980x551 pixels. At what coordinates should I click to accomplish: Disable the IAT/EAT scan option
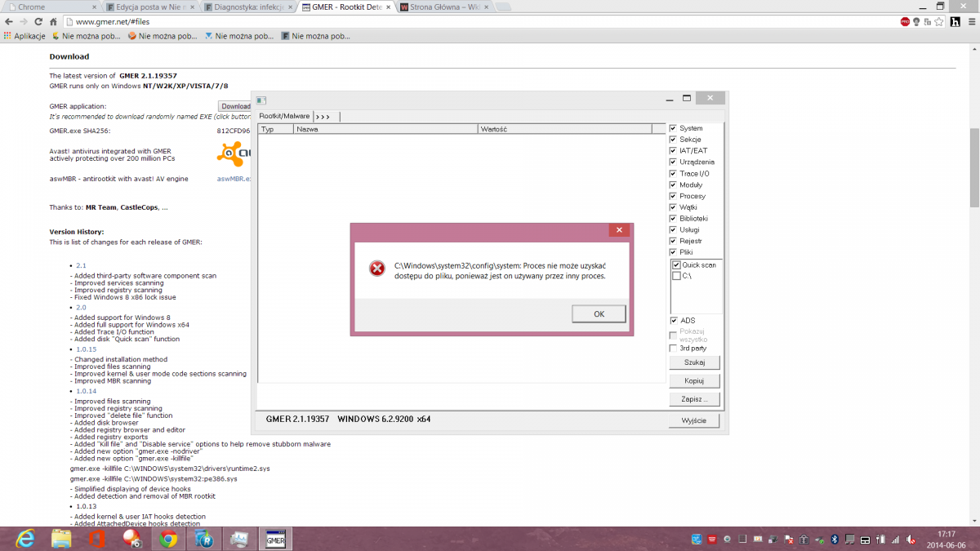pos(673,151)
